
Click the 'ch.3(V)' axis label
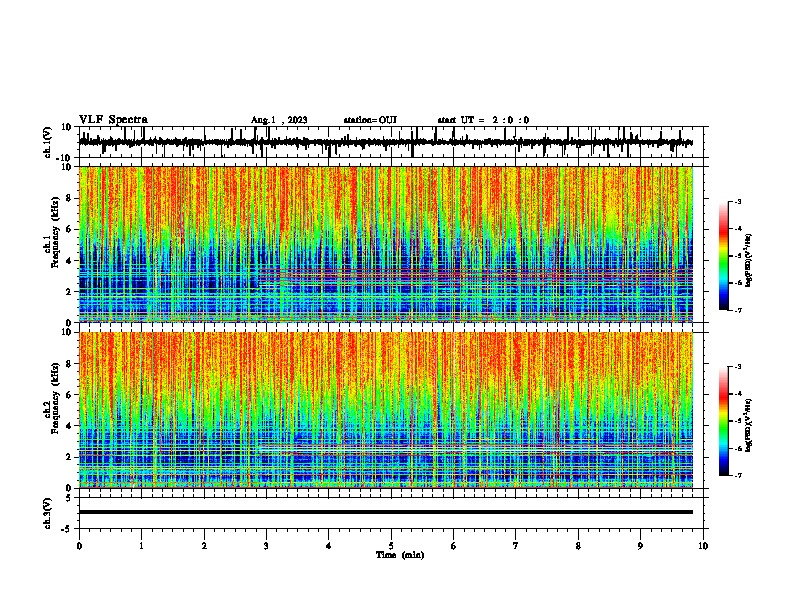[x=47, y=514]
